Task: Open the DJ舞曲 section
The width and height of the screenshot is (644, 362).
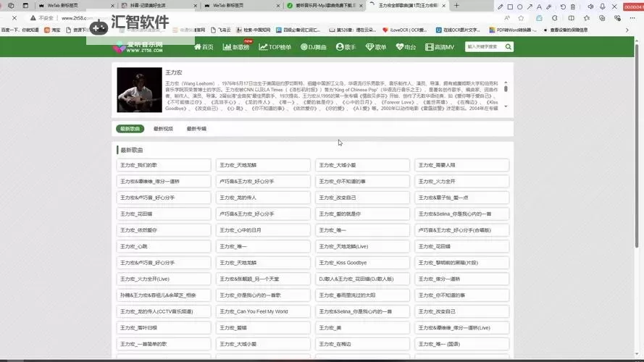Action: 314,47
